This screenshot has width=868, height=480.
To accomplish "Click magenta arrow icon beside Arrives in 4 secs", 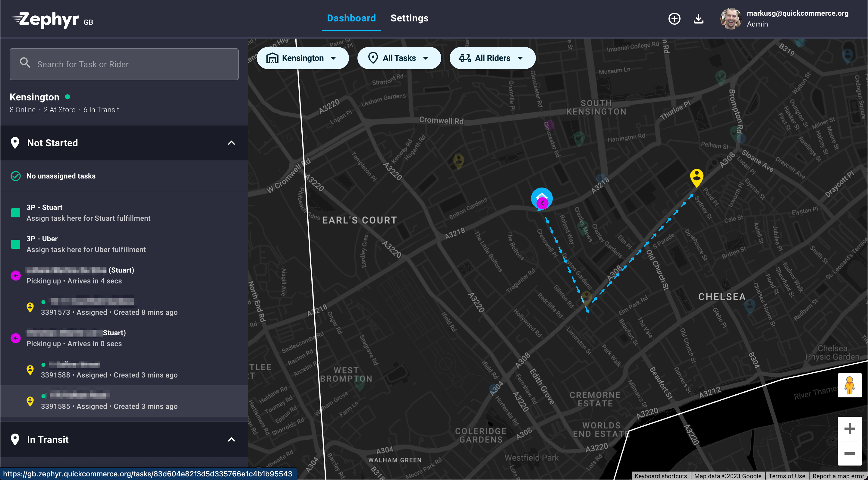I will click(x=15, y=275).
